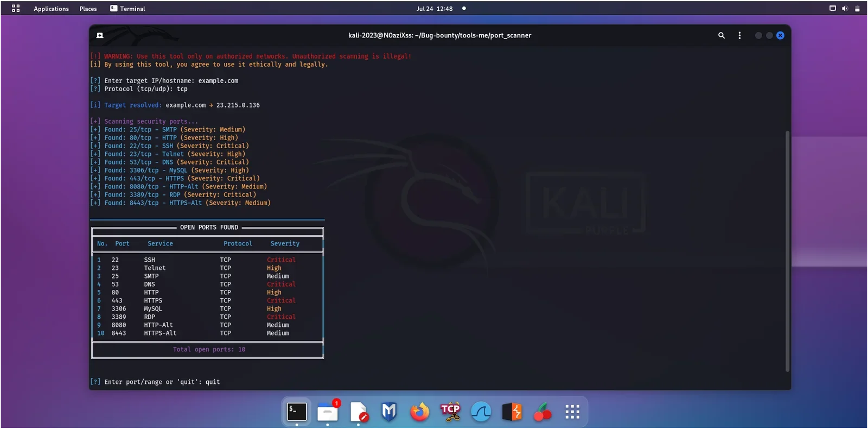
Task: Click the 'Service' column header
Action: [160, 244]
